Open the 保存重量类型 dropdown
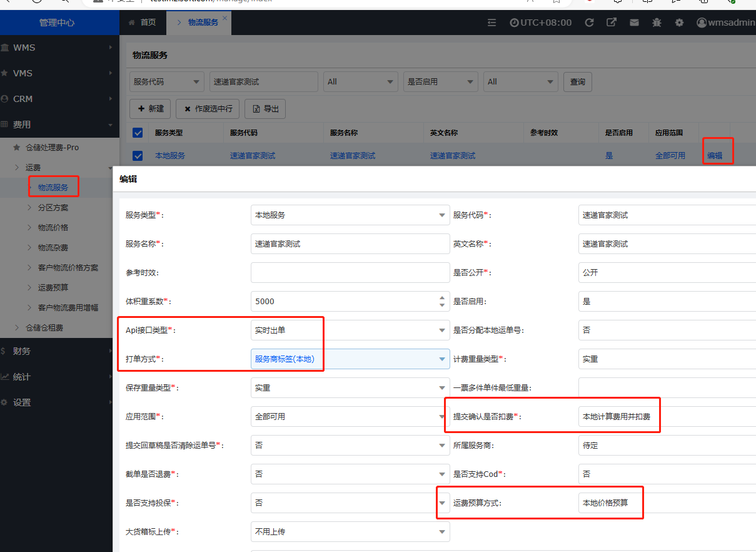The height and width of the screenshot is (552, 756). (350, 387)
